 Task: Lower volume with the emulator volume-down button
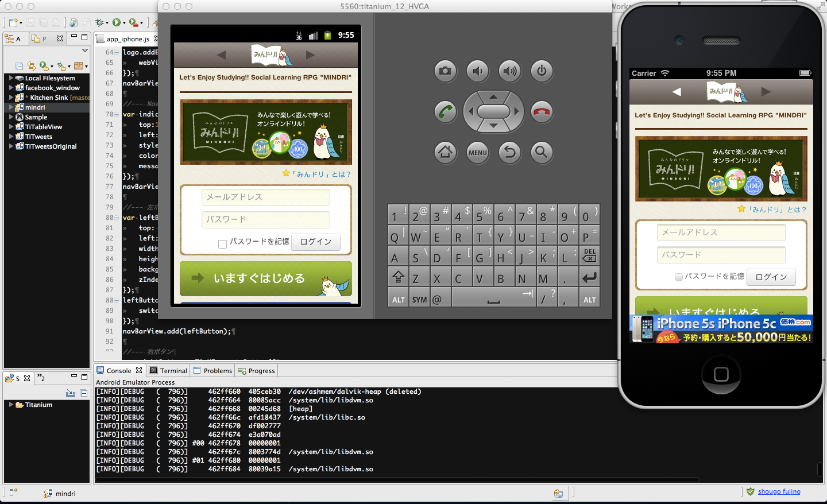477,71
